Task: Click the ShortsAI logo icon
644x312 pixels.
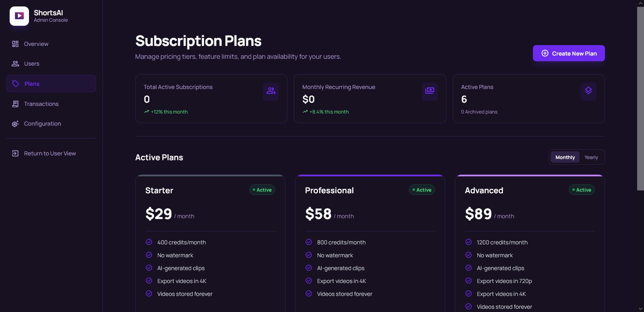Action: [19, 16]
